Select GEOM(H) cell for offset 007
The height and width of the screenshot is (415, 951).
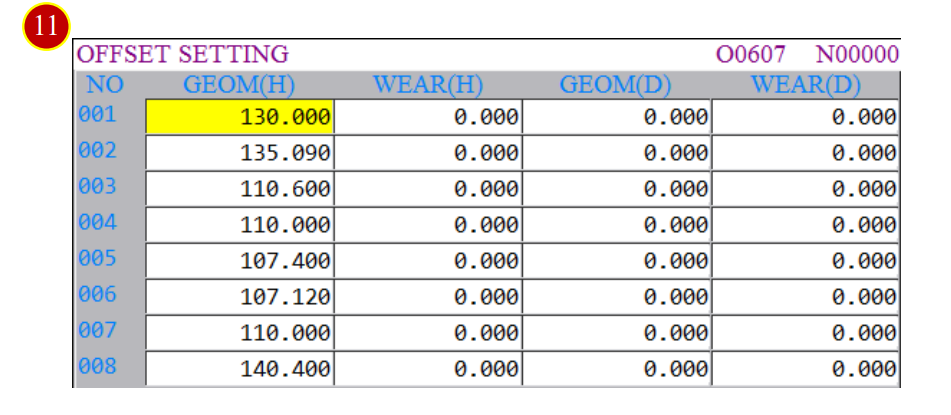coord(240,332)
